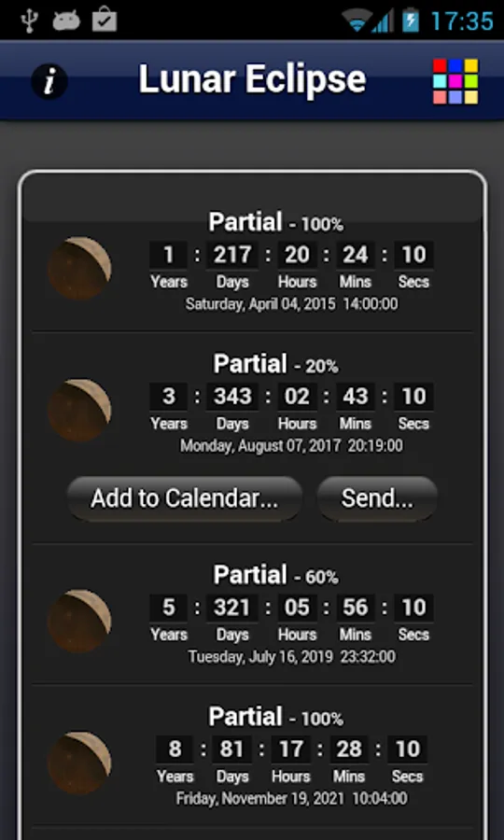504x840 pixels.
Task: Click the Send button
Action: pos(377,498)
